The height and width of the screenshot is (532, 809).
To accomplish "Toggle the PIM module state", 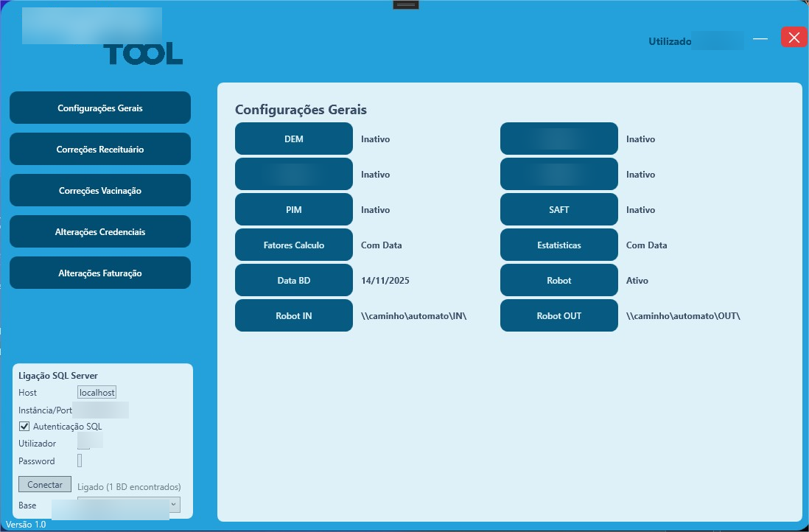I will coord(293,209).
